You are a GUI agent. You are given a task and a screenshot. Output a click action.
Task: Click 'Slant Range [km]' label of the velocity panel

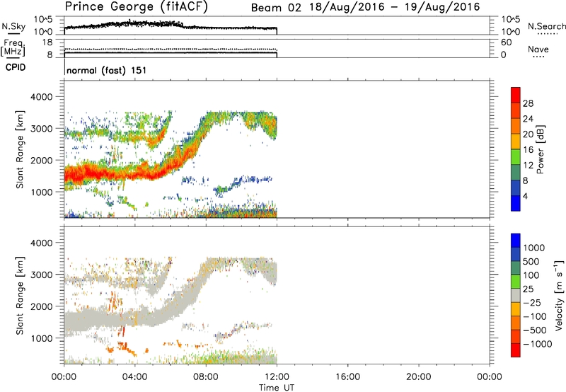click(20, 295)
